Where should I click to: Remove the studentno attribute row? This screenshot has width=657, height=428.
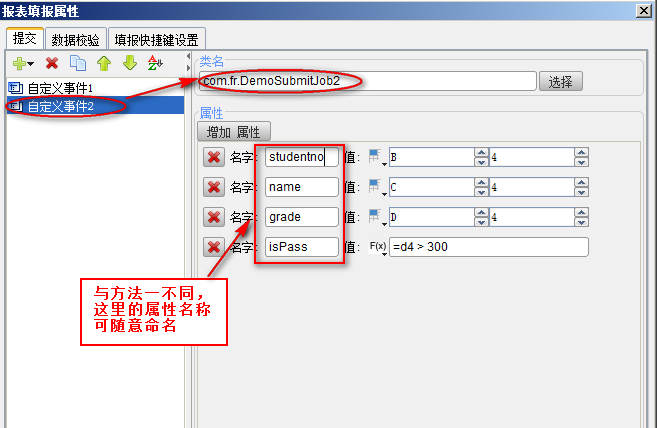(214, 157)
